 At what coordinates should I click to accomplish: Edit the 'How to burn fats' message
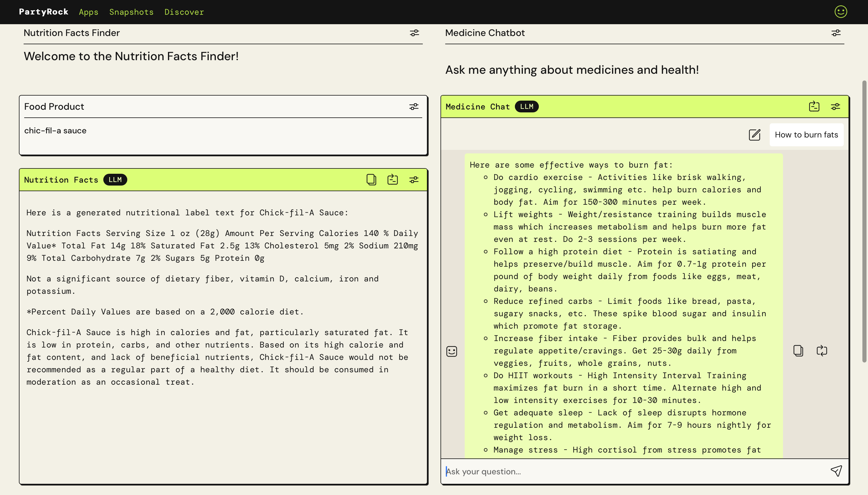pyautogui.click(x=754, y=135)
